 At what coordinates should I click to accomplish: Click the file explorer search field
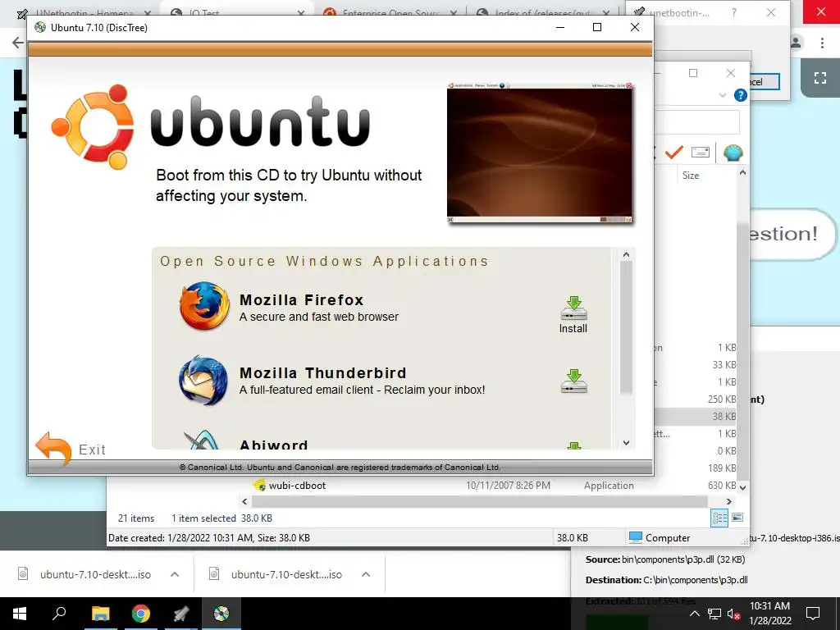[x=697, y=122]
